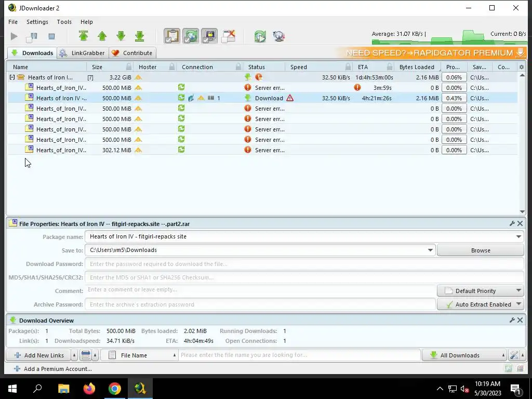Toggle auto reconnect toolbar button
Screen dimensions: 532x399
tap(191, 36)
